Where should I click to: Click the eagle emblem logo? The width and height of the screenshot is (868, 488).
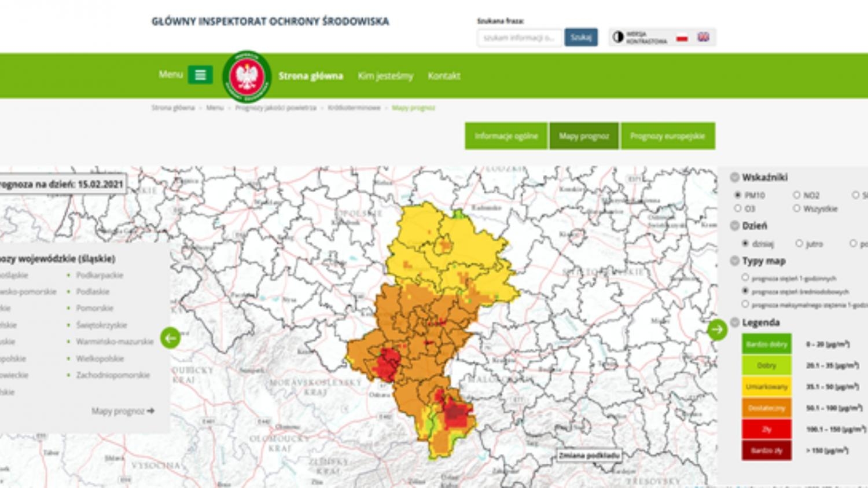[x=247, y=76]
